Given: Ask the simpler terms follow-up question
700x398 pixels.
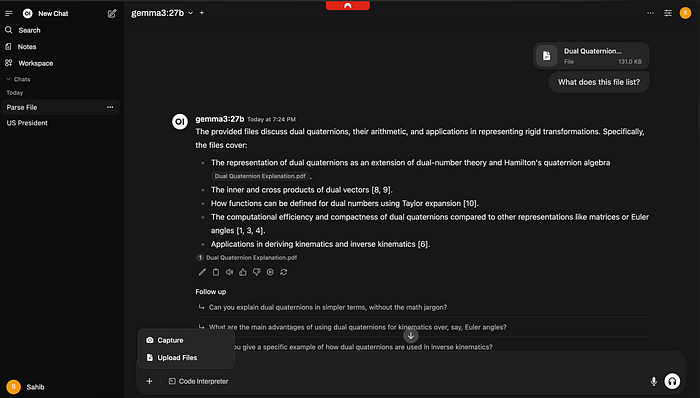Looking at the screenshot, I should (x=328, y=307).
